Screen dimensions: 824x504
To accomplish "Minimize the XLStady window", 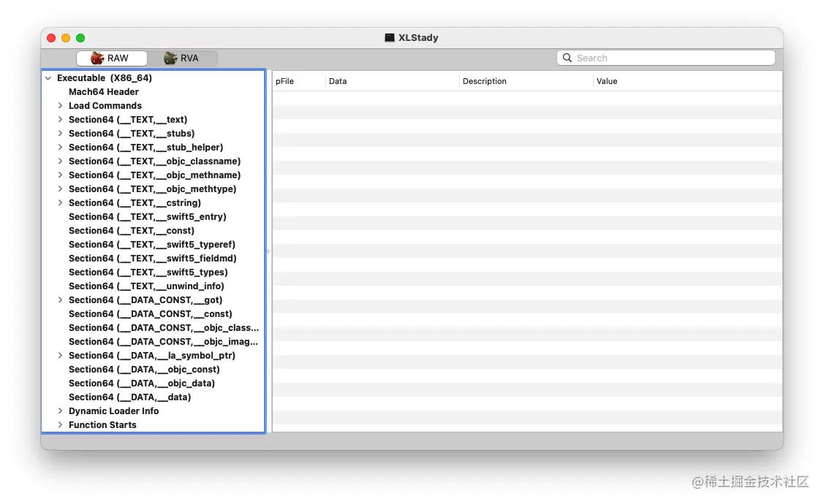I will 66,38.
